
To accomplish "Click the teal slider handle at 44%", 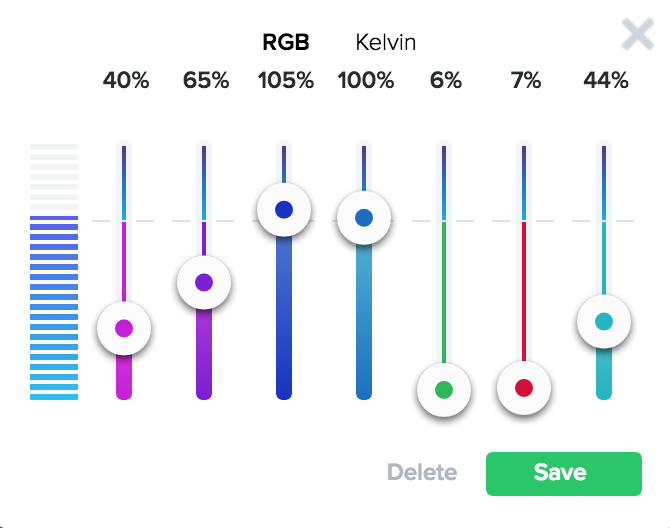I will pos(604,322).
